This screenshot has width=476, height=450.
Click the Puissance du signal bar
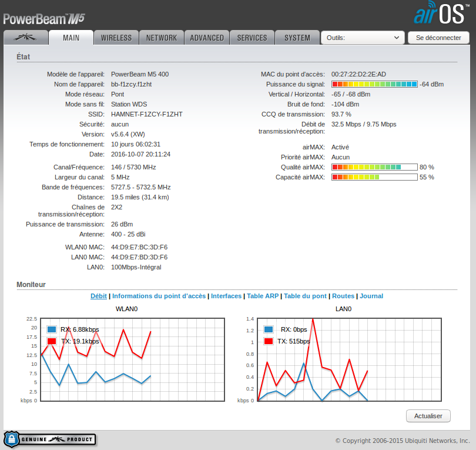[374, 84]
